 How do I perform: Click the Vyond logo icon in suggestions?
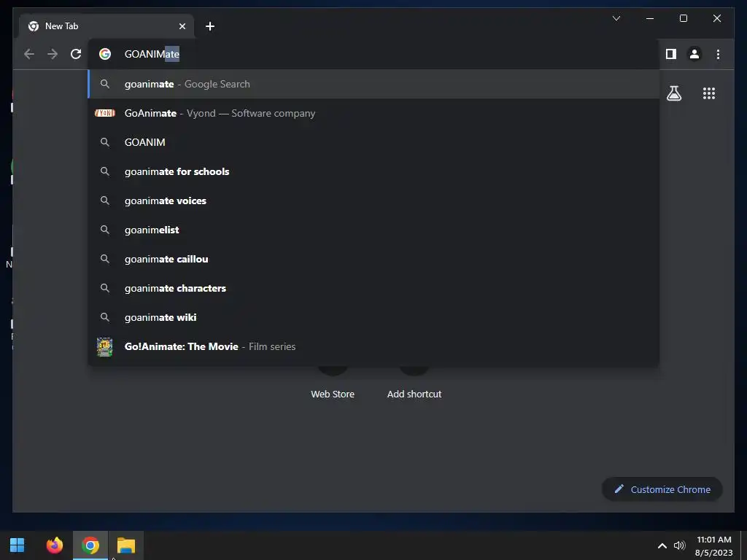tap(105, 113)
